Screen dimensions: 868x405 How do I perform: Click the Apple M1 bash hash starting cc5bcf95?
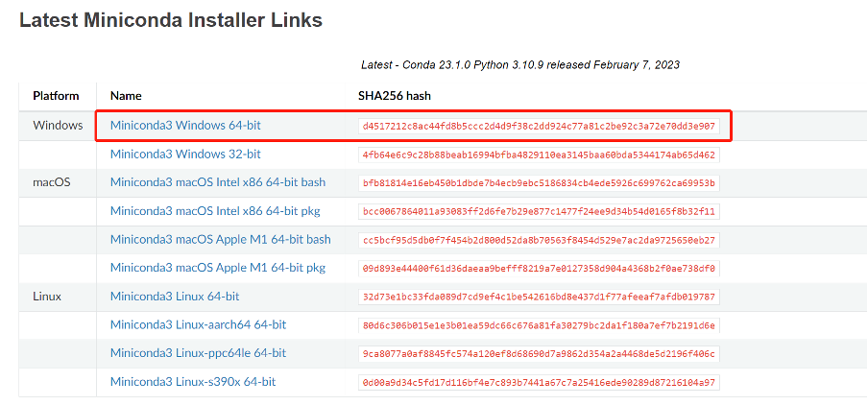click(539, 240)
